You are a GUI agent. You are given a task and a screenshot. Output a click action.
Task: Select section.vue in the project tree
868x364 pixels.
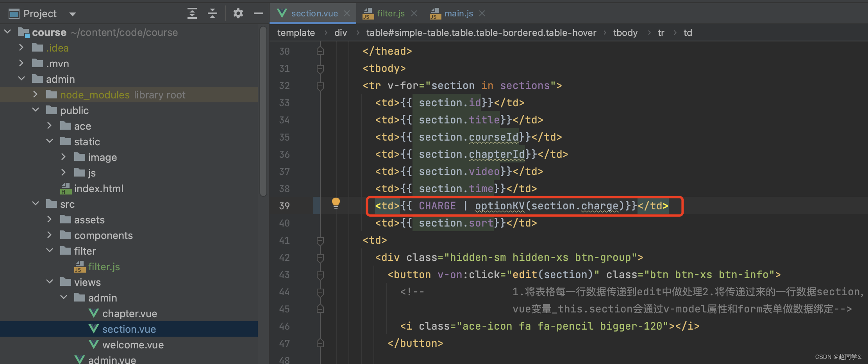click(x=129, y=329)
